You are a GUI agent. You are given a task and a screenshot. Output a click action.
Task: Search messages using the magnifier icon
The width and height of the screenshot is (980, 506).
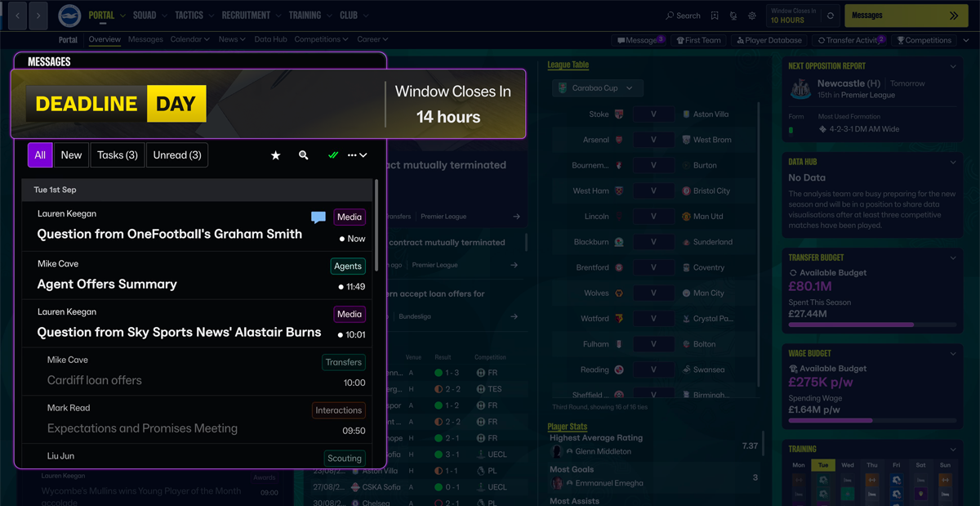304,155
